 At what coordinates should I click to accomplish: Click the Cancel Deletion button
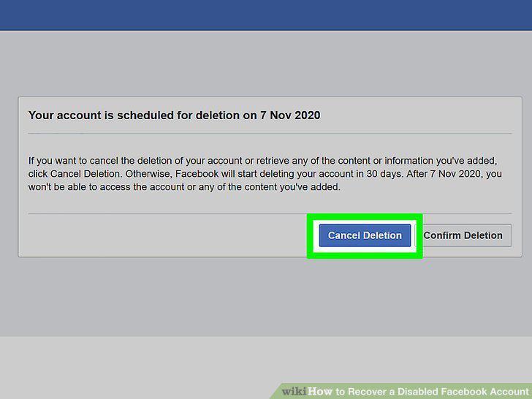[365, 235]
